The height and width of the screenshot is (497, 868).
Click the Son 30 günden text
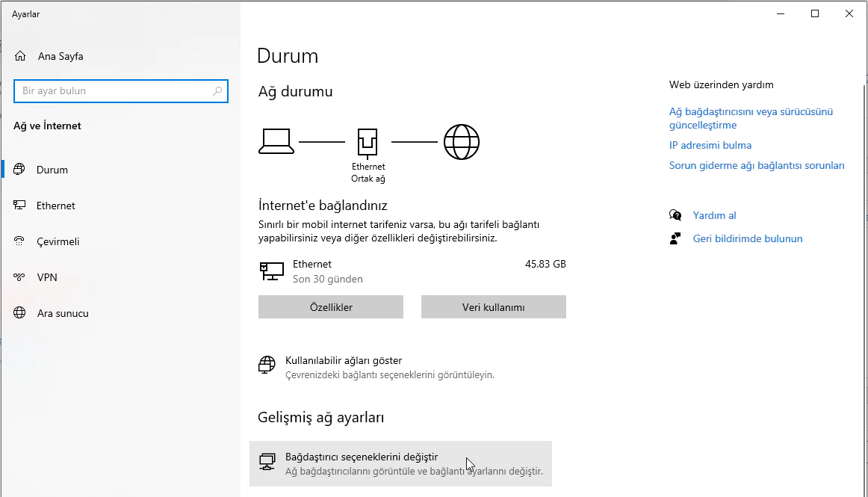(x=328, y=280)
